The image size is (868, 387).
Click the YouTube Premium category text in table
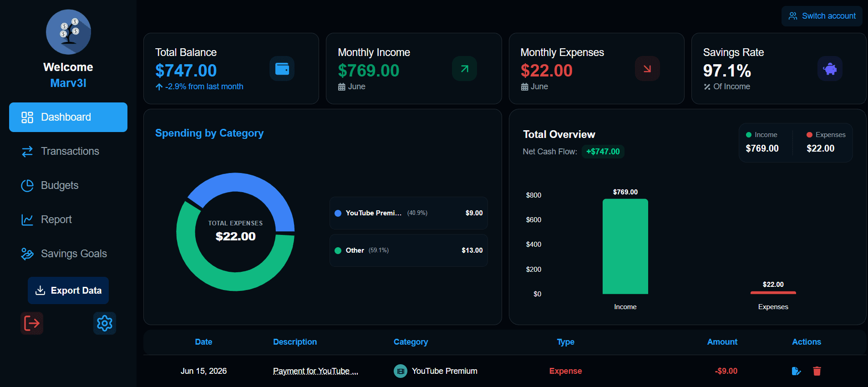click(444, 371)
